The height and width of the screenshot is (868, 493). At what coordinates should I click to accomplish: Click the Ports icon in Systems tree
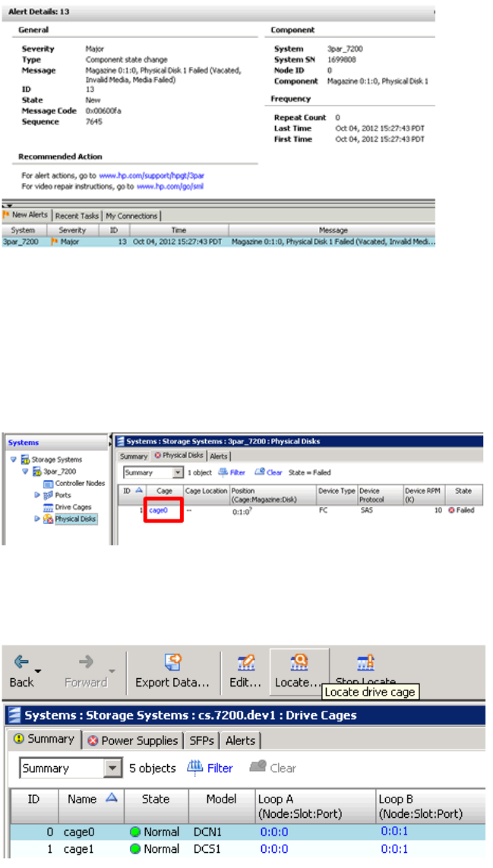tap(48, 495)
